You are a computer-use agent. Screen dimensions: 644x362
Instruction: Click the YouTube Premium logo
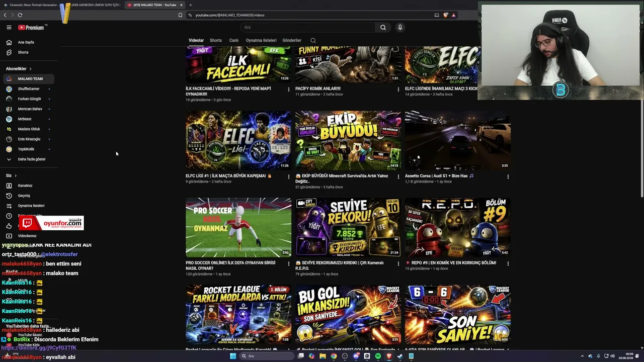pyautogui.click(x=31, y=28)
